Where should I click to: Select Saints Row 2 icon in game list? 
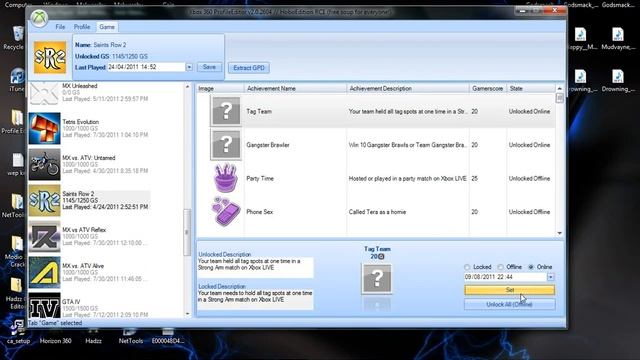tap(44, 200)
